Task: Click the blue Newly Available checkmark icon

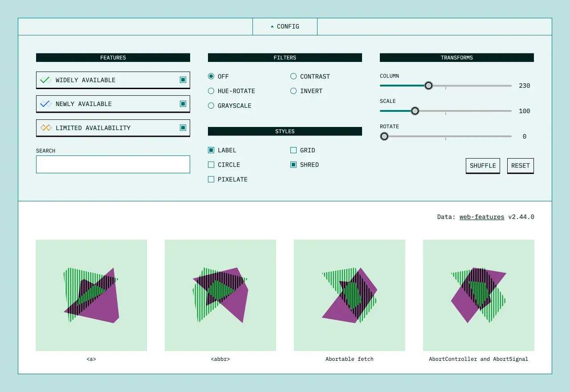Action: (x=45, y=104)
